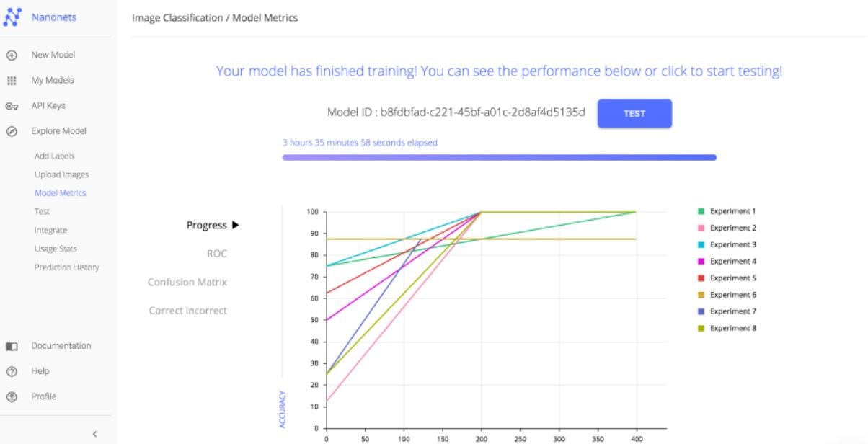Toggle Experiment 7 legend entry
The width and height of the screenshot is (868, 444).
[x=732, y=311]
